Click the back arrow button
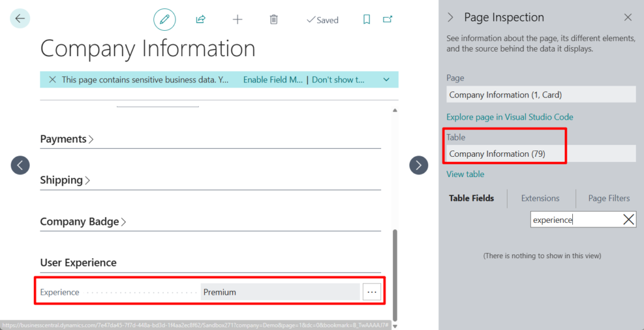 20,19
